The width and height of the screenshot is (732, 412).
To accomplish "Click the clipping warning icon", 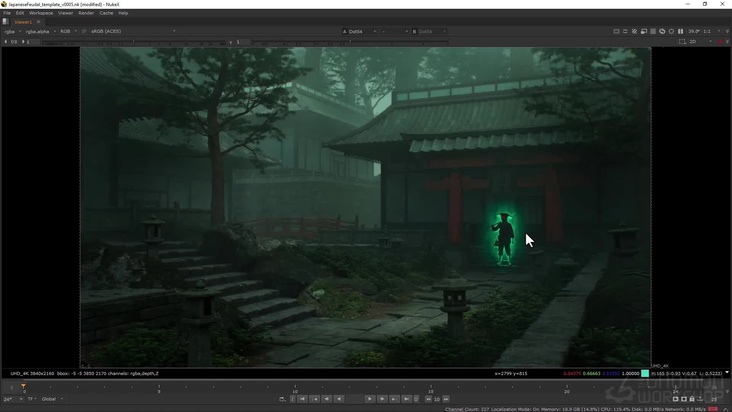I will (616, 31).
